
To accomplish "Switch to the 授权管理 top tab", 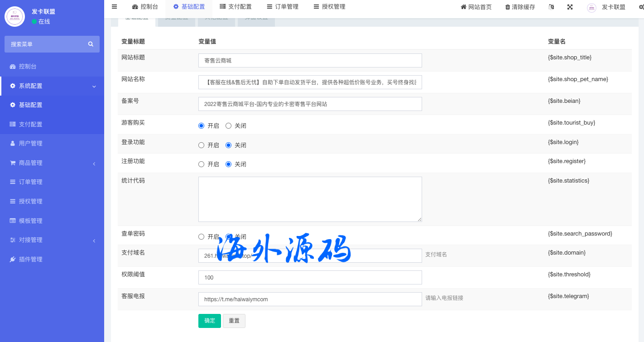I will 329,7.
